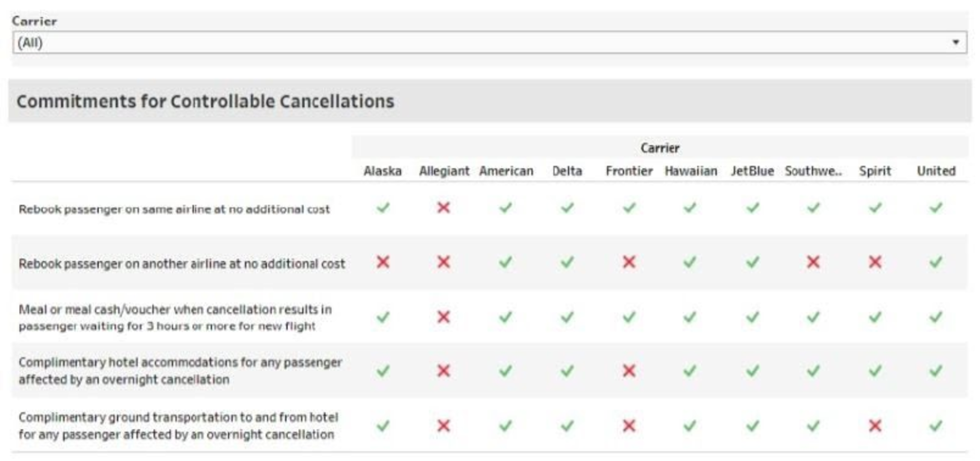Click Spirit's red X for ground transportation
This screenshot has height=461, width=980.
[875, 426]
